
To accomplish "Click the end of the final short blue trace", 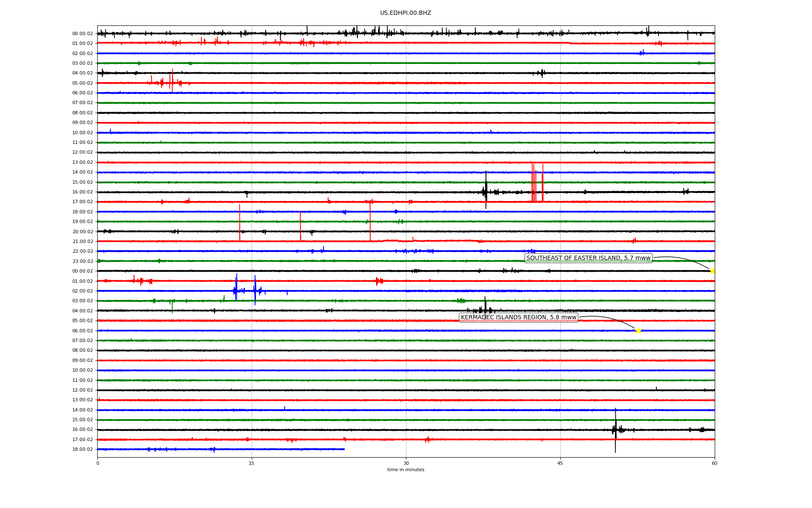I will click(344, 449).
